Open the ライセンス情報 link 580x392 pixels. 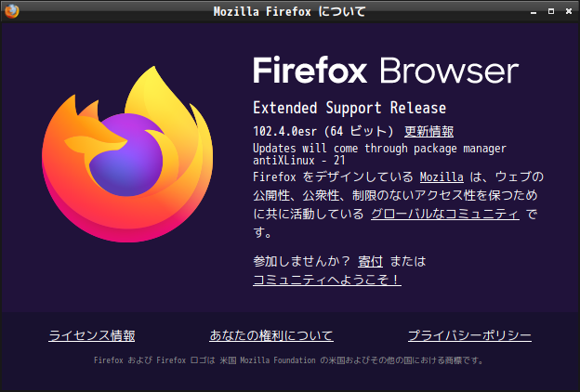(92, 335)
